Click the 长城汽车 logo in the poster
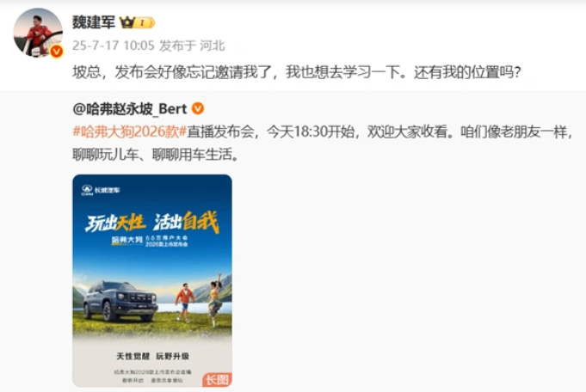586x392 pixels. [x=101, y=190]
